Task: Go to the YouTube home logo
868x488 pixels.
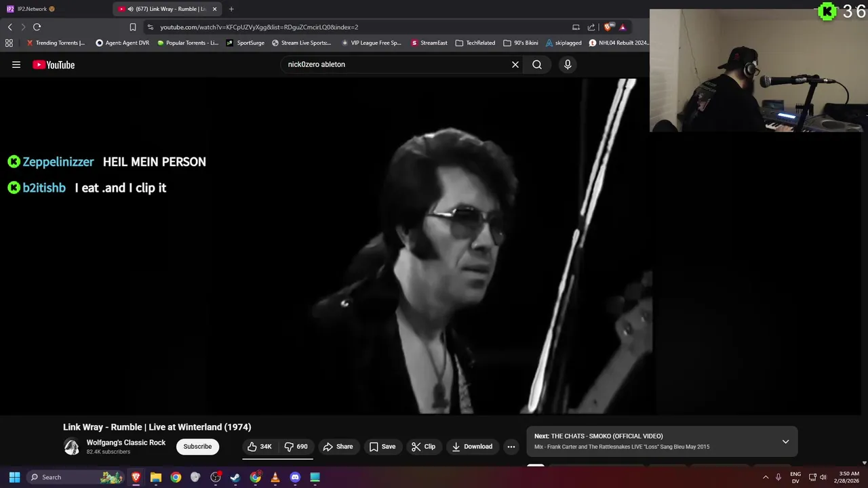Action: [54, 64]
